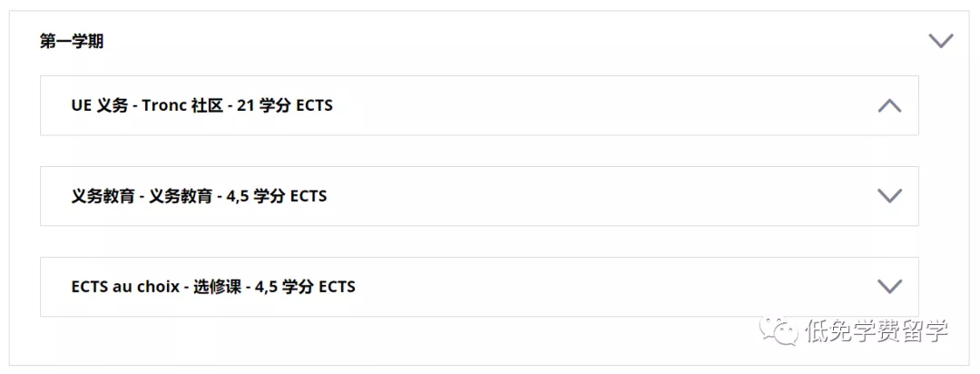
Task: Click 4,5 学分 ECTS in 选修课 row
Action: (x=305, y=287)
